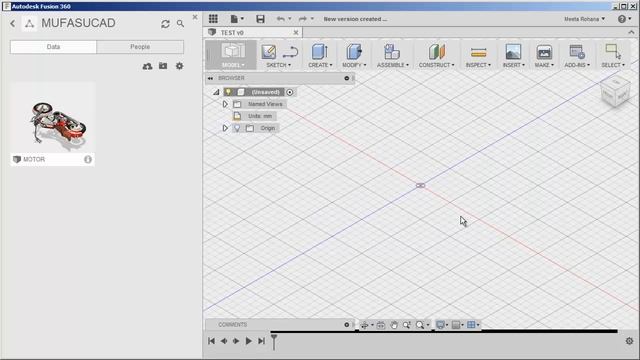This screenshot has height=360, width=640.
Task: Refresh the MUFASUCAD data panel
Action: tap(165, 24)
